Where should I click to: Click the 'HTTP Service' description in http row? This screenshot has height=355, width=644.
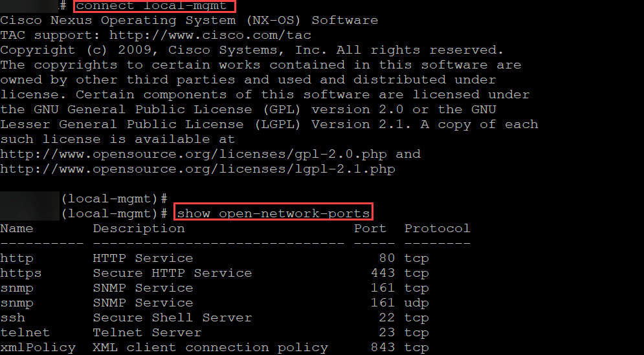point(143,258)
